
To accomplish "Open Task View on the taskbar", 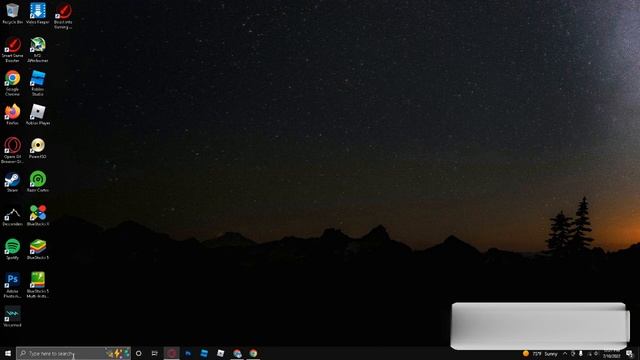I will (x=155, y=353).
